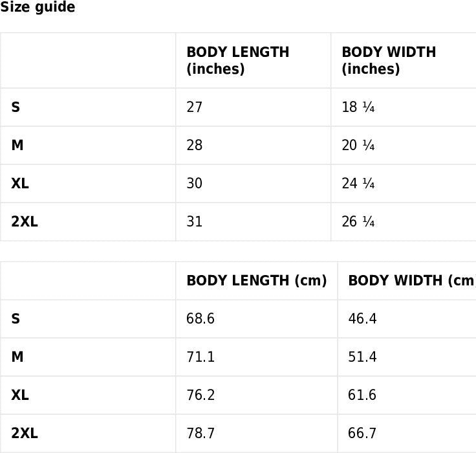The height and width of the screenshot is (453, 476).
Task: Click the XL row label in inches table
Action: (x=20, y=184)
